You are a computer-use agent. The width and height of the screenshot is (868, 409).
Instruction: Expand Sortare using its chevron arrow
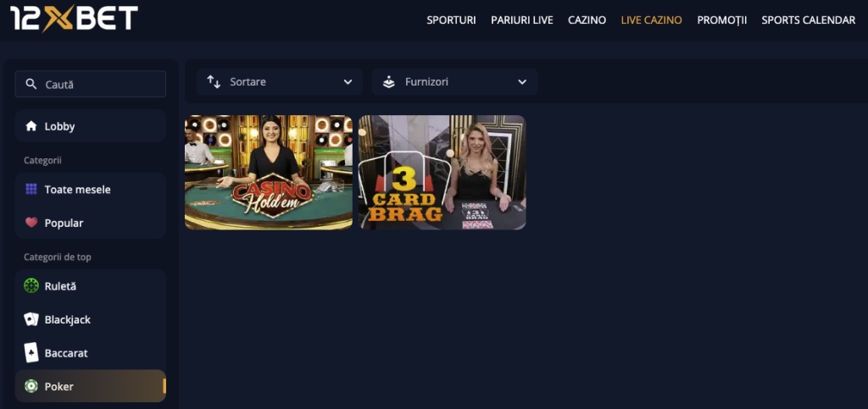pyautogui.click(x=348, y=82)
